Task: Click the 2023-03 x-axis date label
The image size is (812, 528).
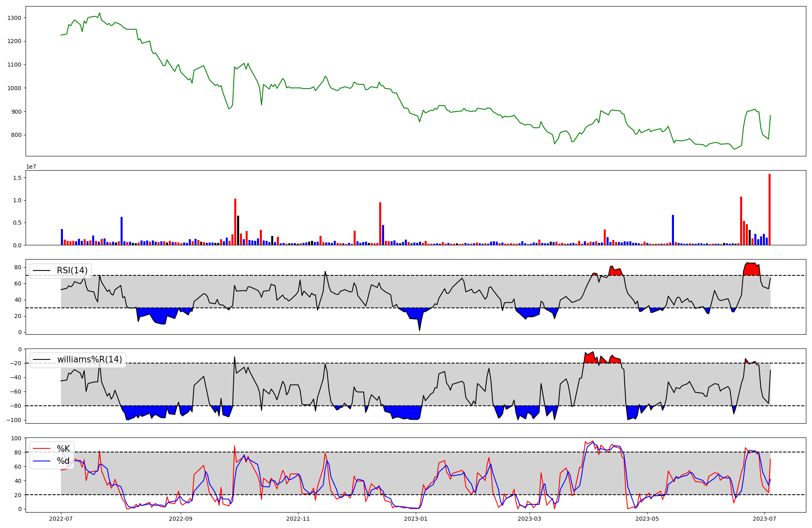Action: tap(529, 519)
